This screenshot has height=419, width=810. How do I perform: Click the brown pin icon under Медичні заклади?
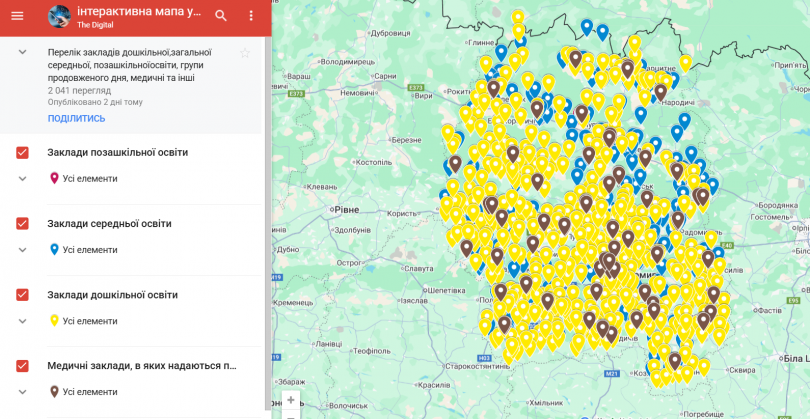pyautogui.click(x=54, y=392)
